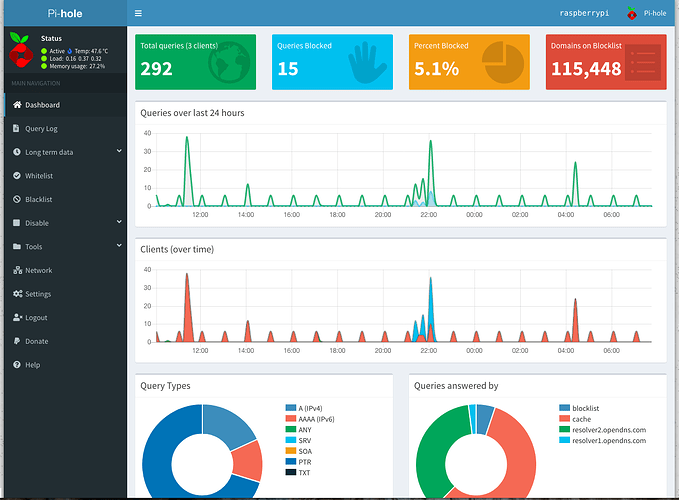Click the Donate PayPal icon
This screenshot has height=500, width=679.
17,341
